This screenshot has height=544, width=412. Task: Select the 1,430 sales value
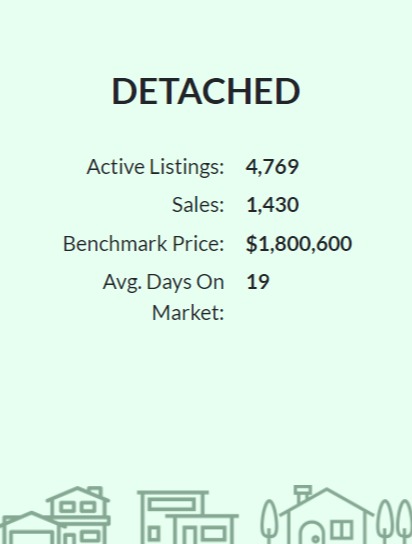tap(272, 205)
